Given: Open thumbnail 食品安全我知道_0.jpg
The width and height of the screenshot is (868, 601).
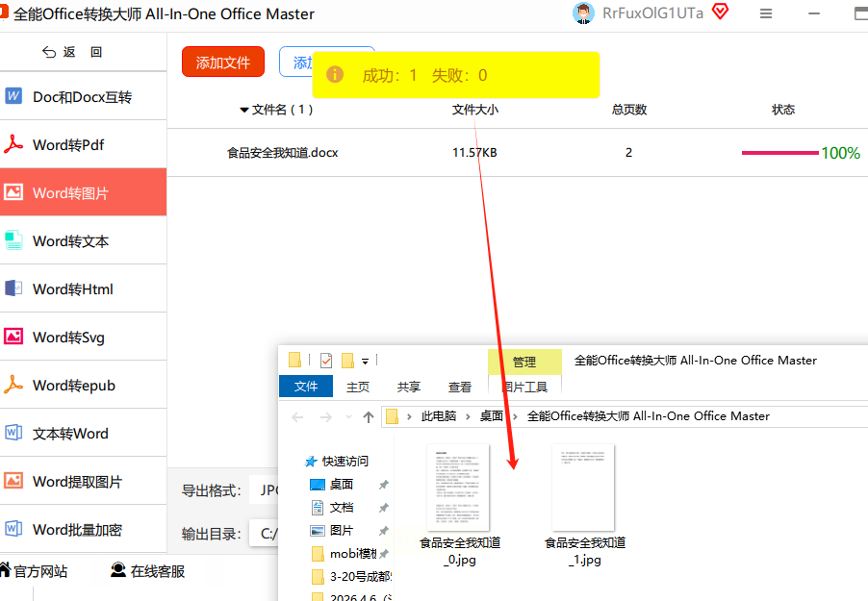Looking at the screenshot, I should 459,505.
